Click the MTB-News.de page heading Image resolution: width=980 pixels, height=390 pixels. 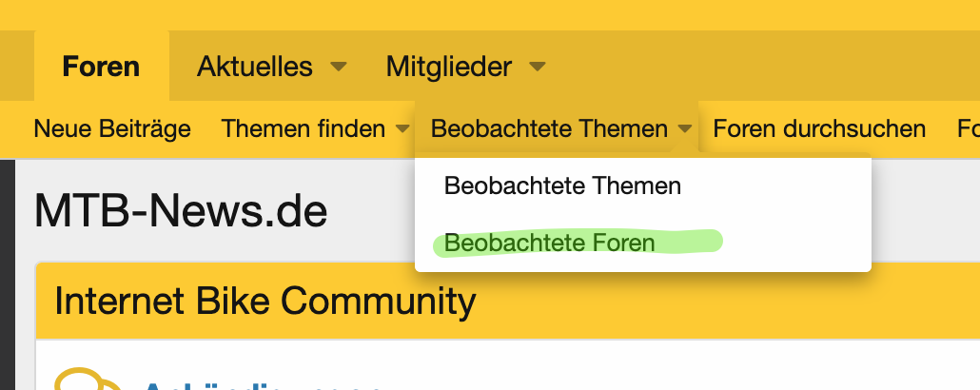click(181, 211)
